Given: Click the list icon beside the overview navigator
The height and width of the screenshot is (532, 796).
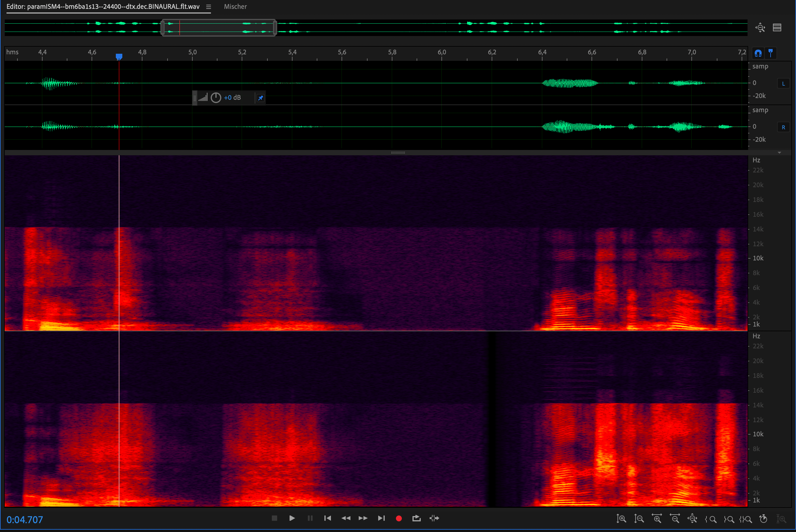Looking at the screenshot, I should pos(777,27).
